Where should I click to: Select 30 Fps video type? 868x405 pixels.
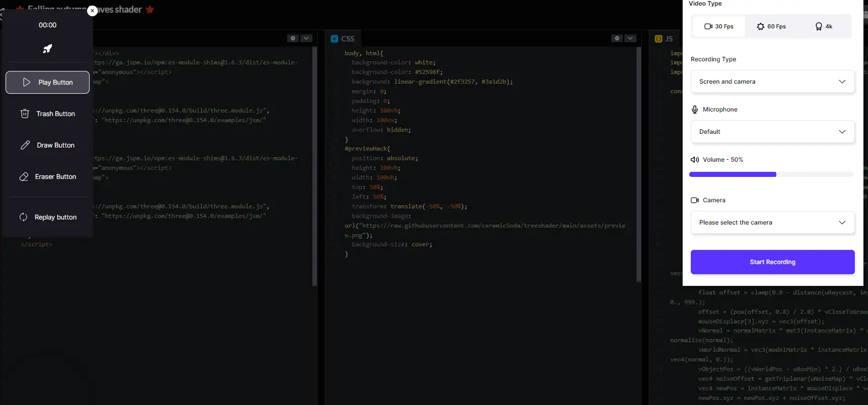click(719, 26)
